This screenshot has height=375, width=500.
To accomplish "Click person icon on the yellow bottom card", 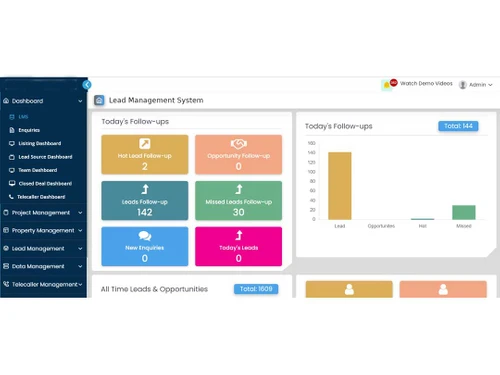I will (349, 289).
